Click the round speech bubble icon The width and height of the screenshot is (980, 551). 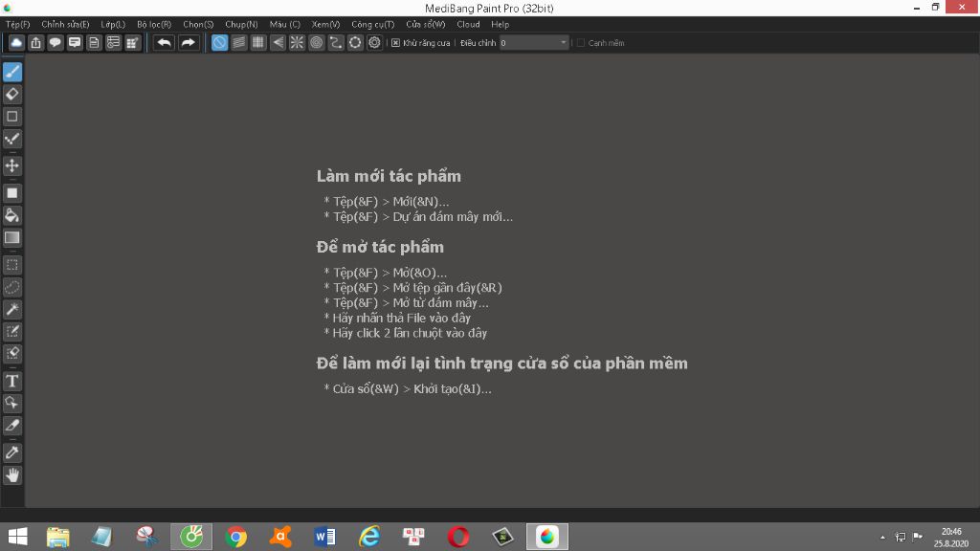pyautogui.click(x=55, y=42)
